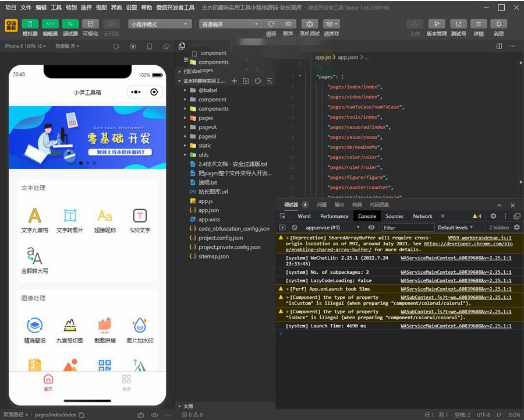
Task: Click the simulator refresh icon
Action: 116,47
